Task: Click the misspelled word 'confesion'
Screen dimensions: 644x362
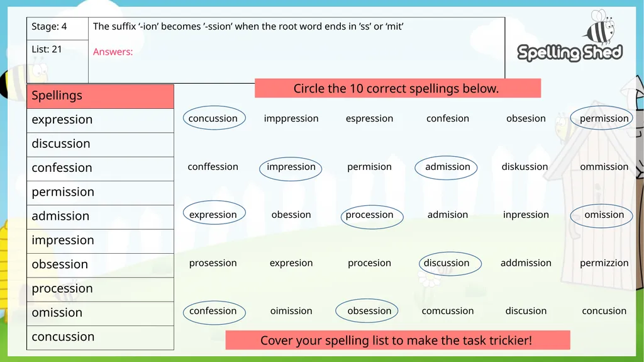Action: click(x=447, y=118)
